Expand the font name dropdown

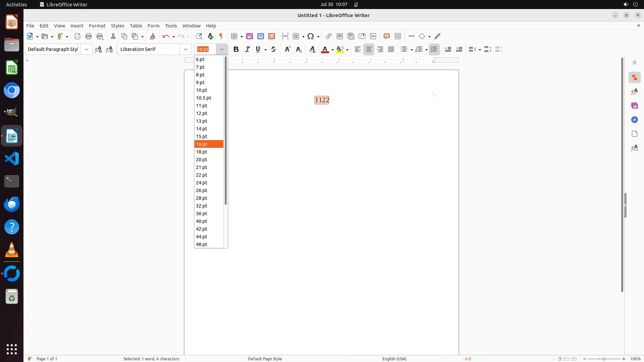click(185, 49)
